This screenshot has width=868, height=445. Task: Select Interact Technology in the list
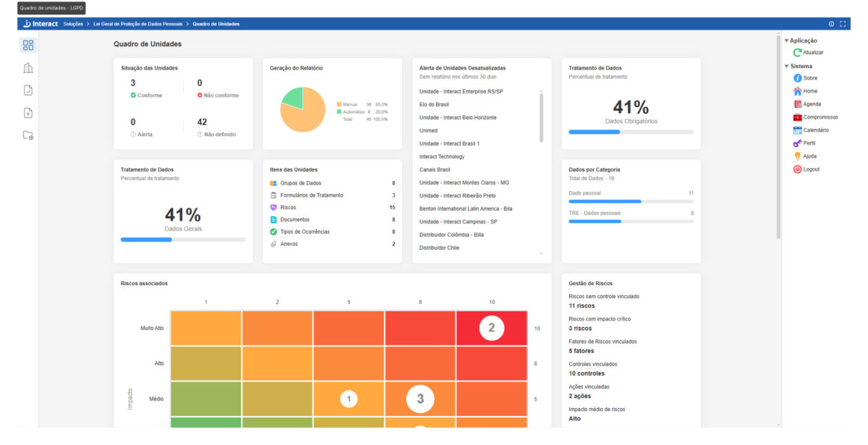(x=442, y=156)
